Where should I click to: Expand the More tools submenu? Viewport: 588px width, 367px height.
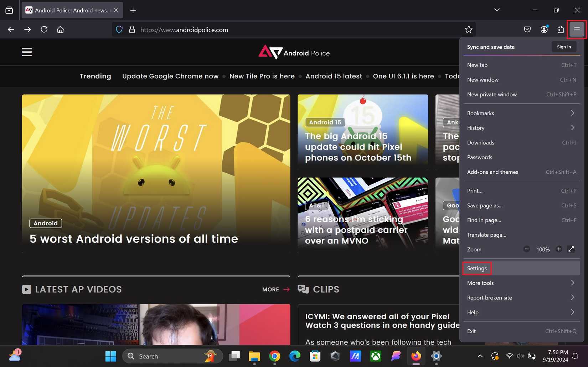[521, 283]
